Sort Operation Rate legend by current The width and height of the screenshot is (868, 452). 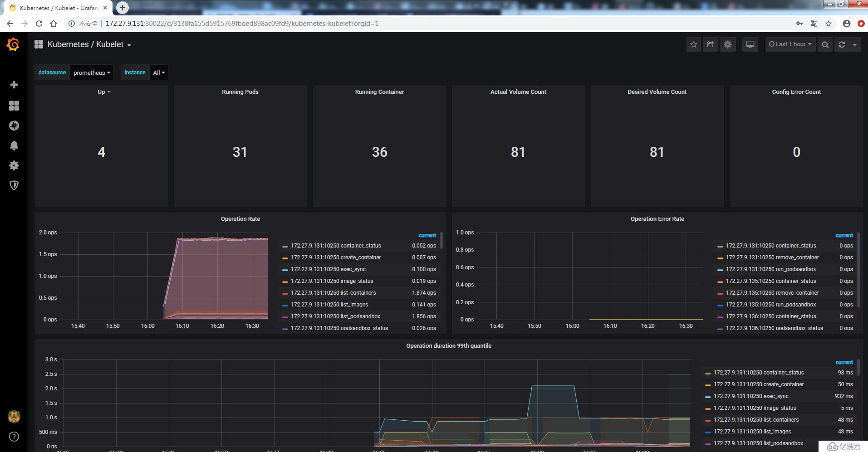coord(427,235)
